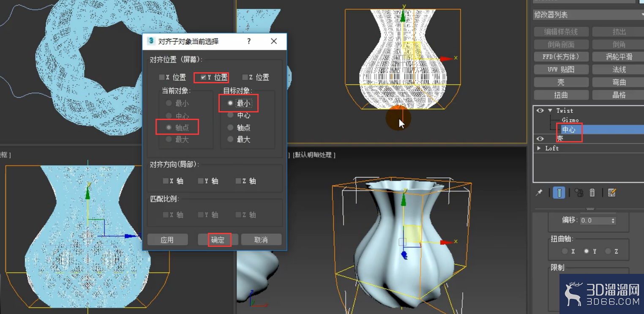Click the 默认明暗处理 viewport label
Screen dimensions: 644x314
click(x=314, y=155)
